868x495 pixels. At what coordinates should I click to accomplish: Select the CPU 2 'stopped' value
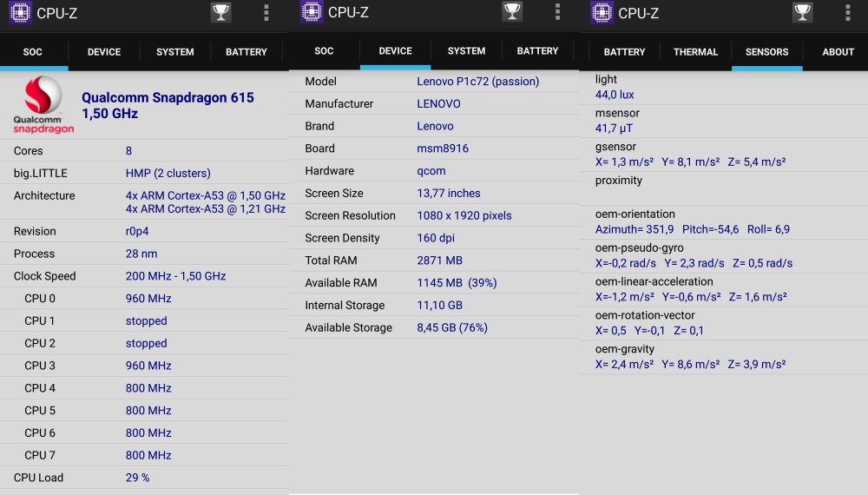pyautogui.click(x=146, y=343)
